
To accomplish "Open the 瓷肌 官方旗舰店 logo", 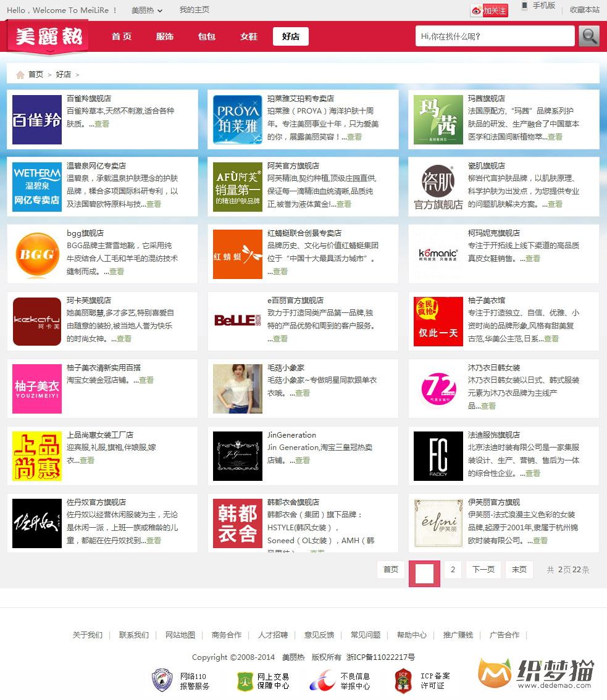I will (438, 187).
